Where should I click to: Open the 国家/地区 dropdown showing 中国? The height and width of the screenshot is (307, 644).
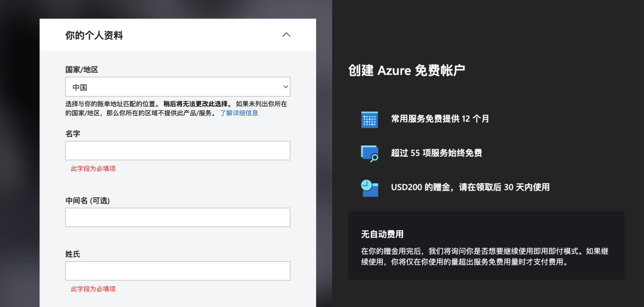click(x=178, y=87)
